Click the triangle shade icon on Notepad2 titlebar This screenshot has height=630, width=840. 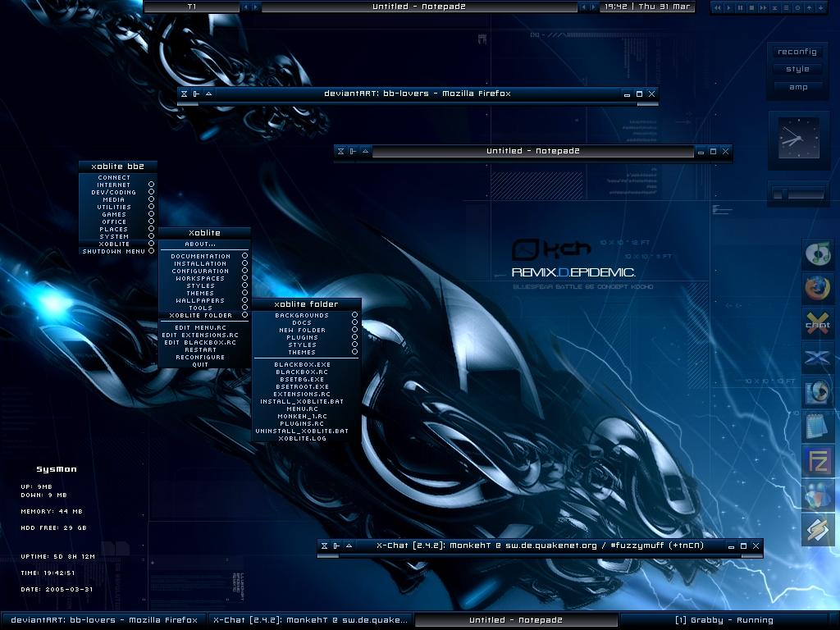[x=365, y=151]
